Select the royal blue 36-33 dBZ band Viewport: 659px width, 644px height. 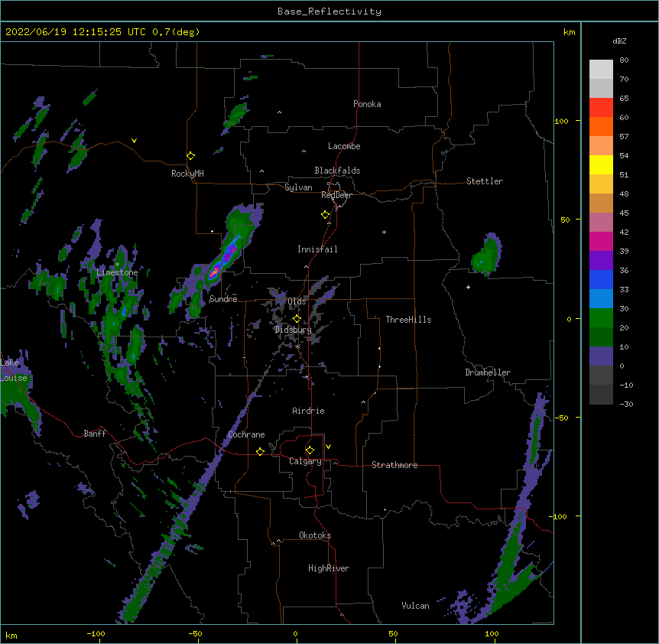(x=601, y=279)
